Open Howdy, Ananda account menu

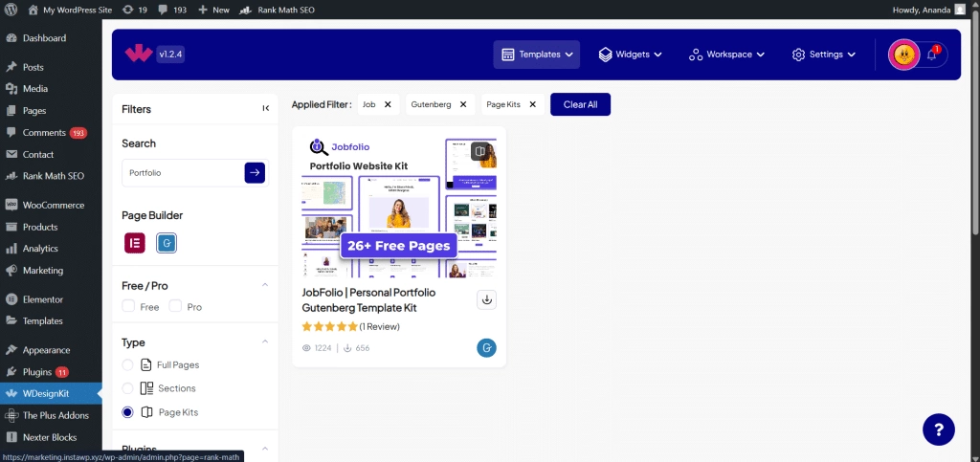tap(930, 10)
